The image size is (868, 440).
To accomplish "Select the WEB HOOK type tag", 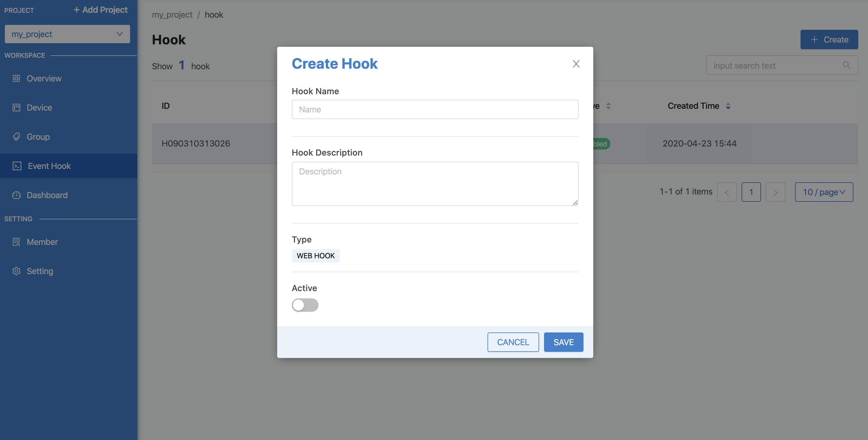I will 315,256.
